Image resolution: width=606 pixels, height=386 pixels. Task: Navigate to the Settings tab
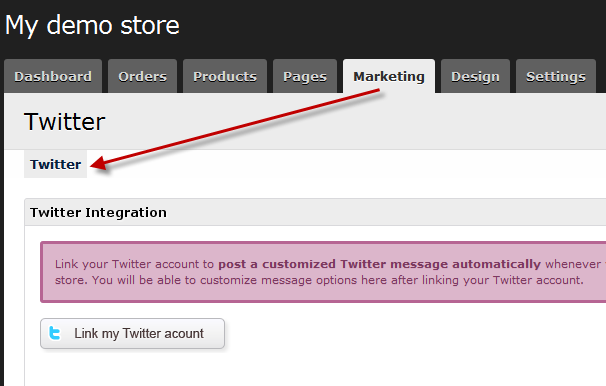click(x=556, y=76)
